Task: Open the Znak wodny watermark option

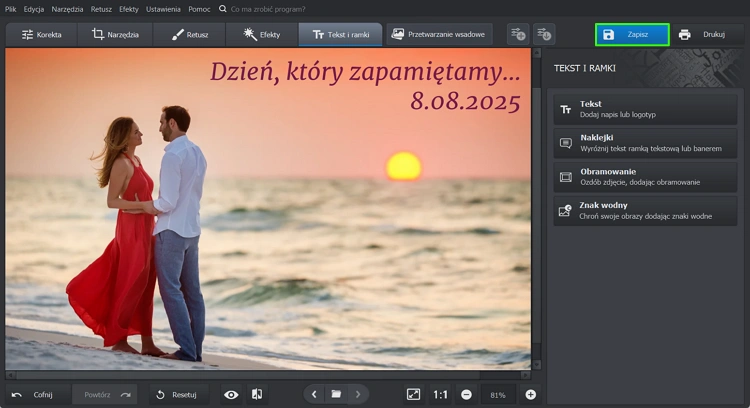Action: 645,210
